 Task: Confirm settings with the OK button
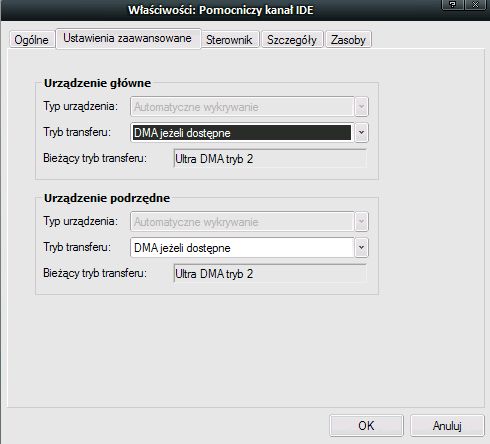coord(366,426)
